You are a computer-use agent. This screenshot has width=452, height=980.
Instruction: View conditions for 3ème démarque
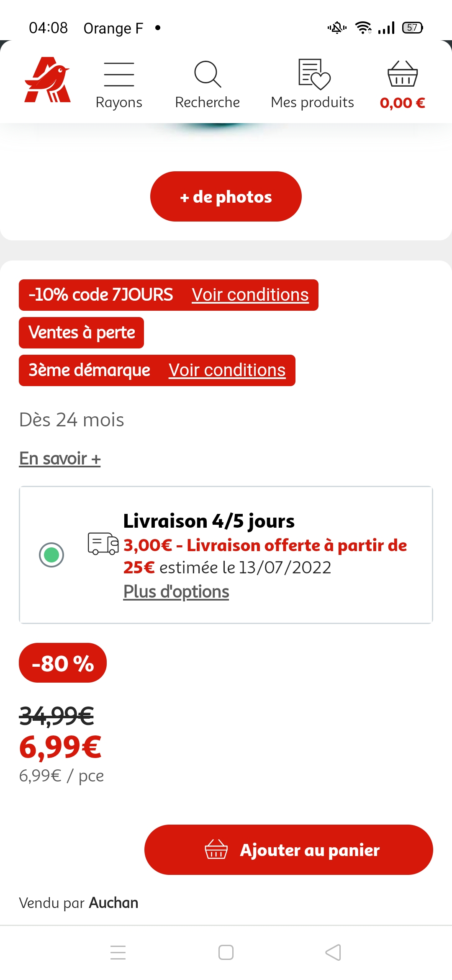pos(227,370)
